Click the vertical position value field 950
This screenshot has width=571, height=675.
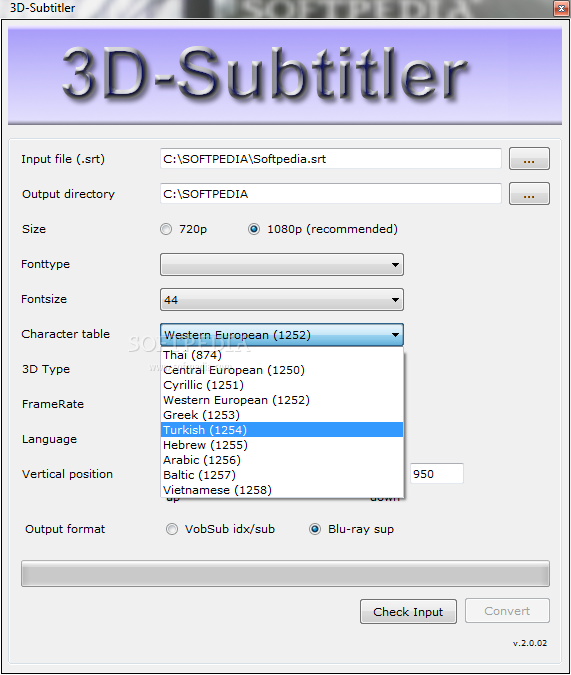437,474
